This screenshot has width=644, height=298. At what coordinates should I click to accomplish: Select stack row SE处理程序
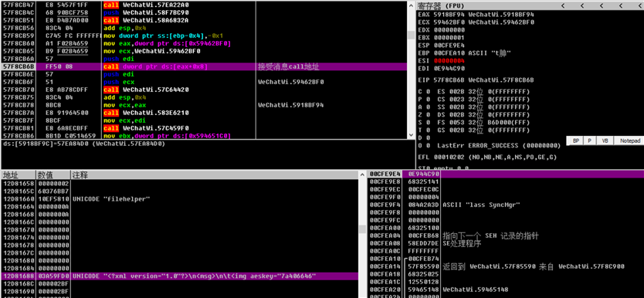click(505, 243)
